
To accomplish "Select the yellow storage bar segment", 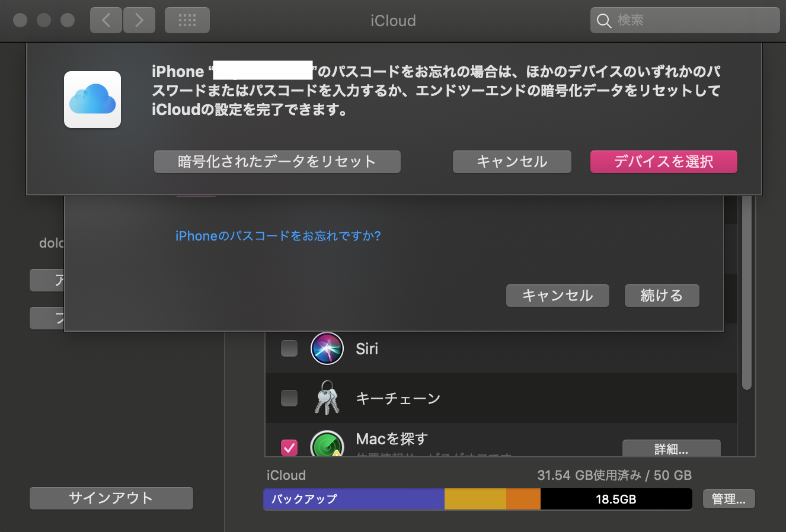I will click(475, 499).
